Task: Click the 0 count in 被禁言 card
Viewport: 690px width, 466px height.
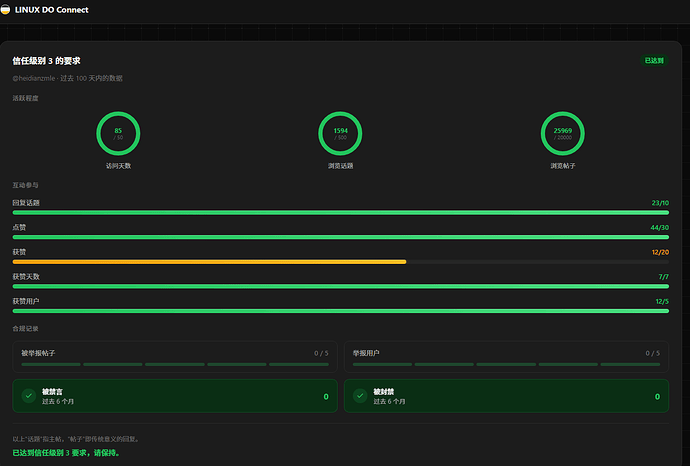Action: click(x=326, y=396)
